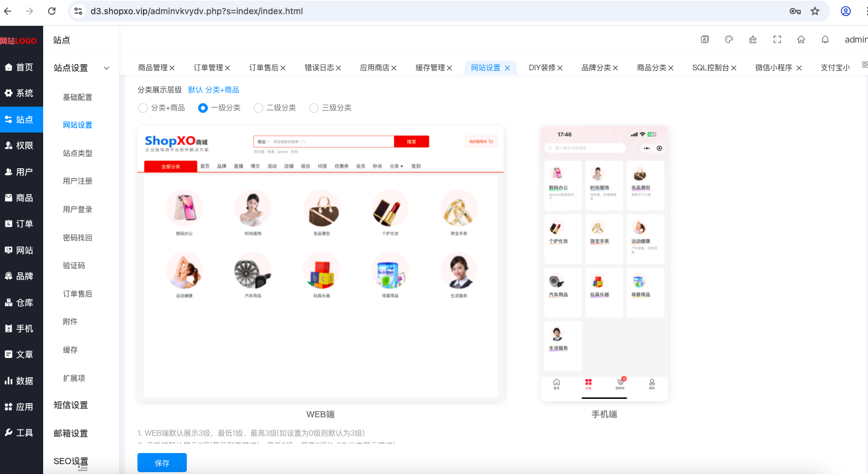
Task: Open 用户注册 in the submenu
Action: click(78, 181)
